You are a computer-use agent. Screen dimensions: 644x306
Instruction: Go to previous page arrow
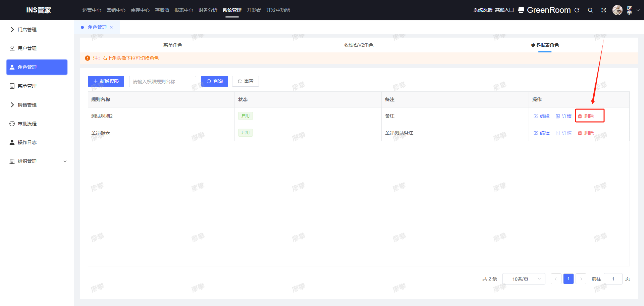coord(556,279)
